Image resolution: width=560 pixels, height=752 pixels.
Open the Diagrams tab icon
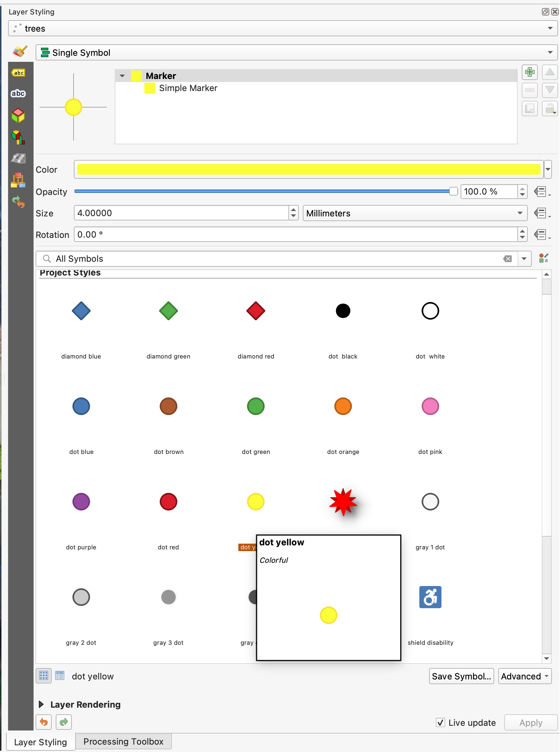click(18, 137)
